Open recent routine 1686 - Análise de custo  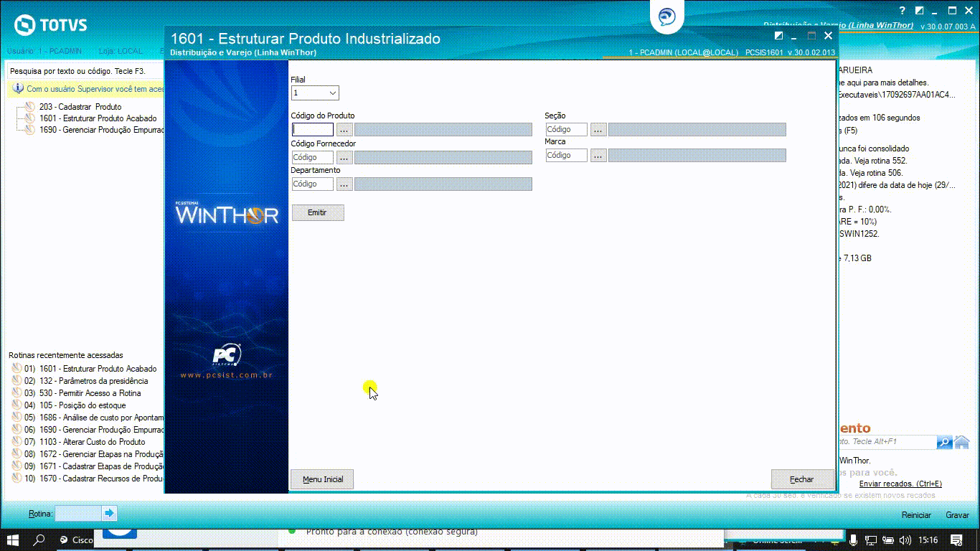(x=94, y=418)
